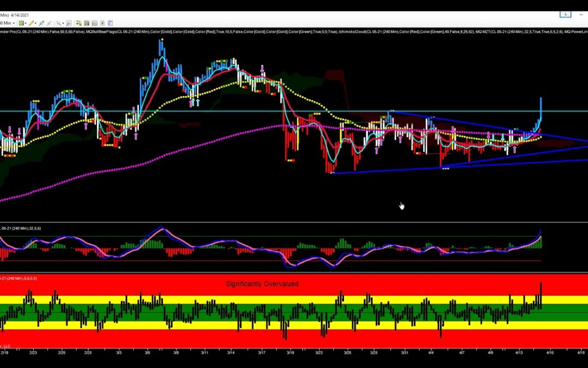Click the Significantly Overvalued banner text
588x368 pixels.
pos(263,283)
